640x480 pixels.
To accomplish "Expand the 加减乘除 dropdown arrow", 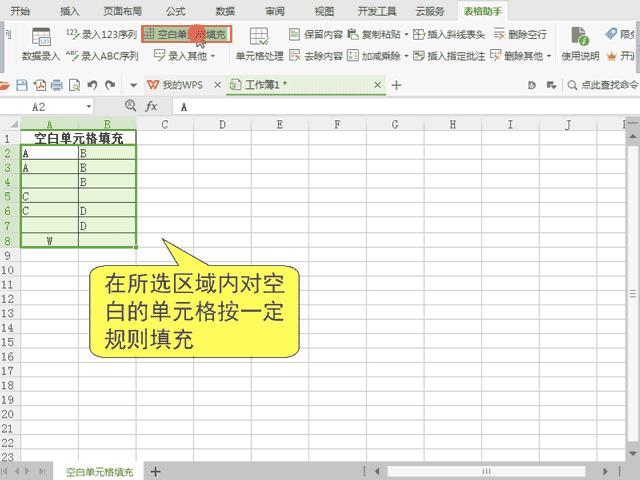I will tap(406, 56).
